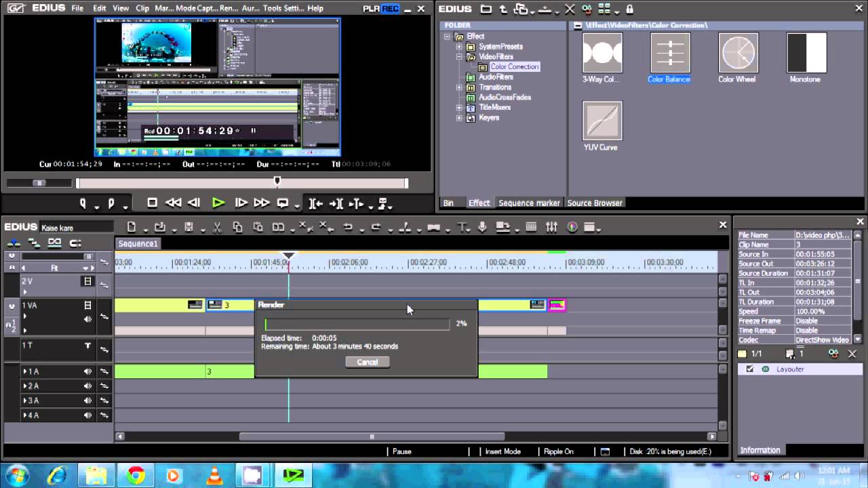Click the Cut (scissors) icon on the timeline toolbar
868x488 pixels.
click(218, 227)
